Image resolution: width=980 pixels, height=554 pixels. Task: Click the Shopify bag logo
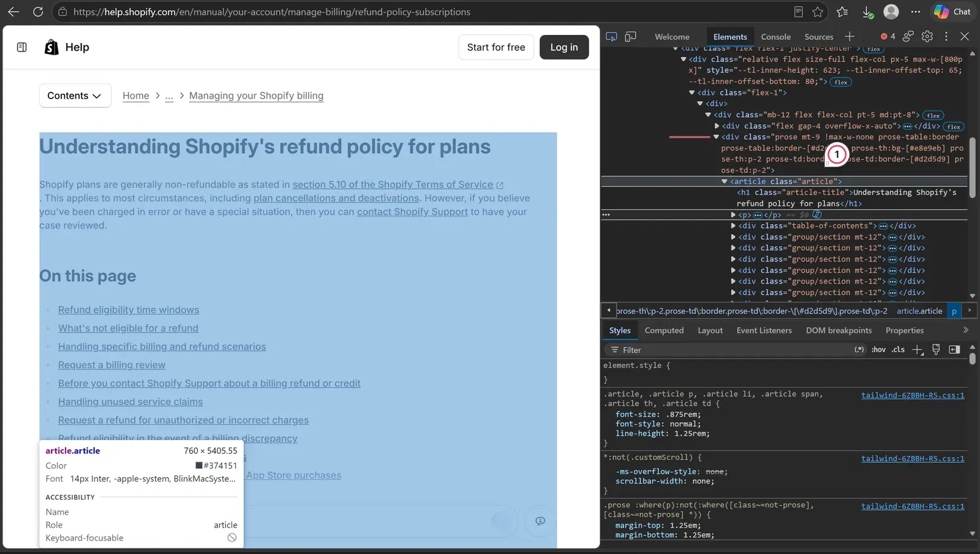(51, 47)
